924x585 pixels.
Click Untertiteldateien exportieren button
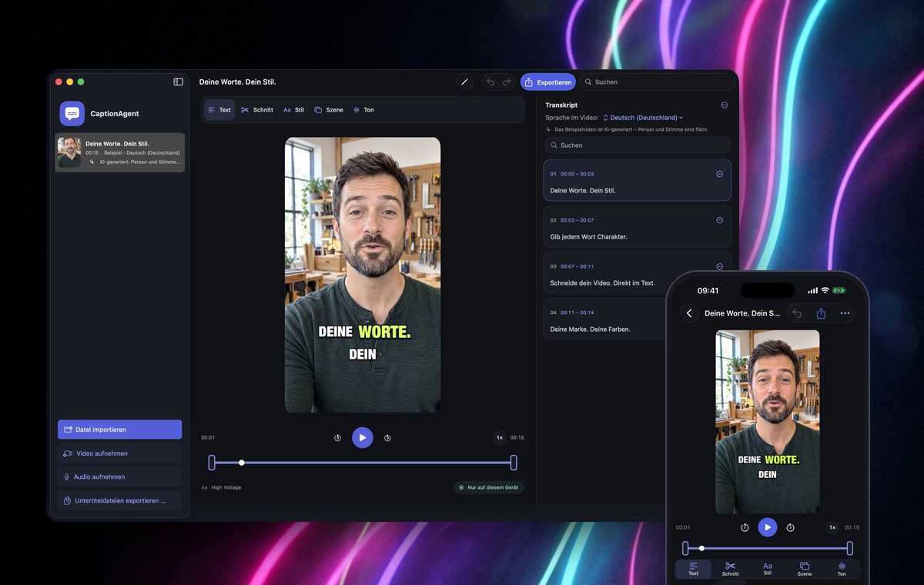119,500
